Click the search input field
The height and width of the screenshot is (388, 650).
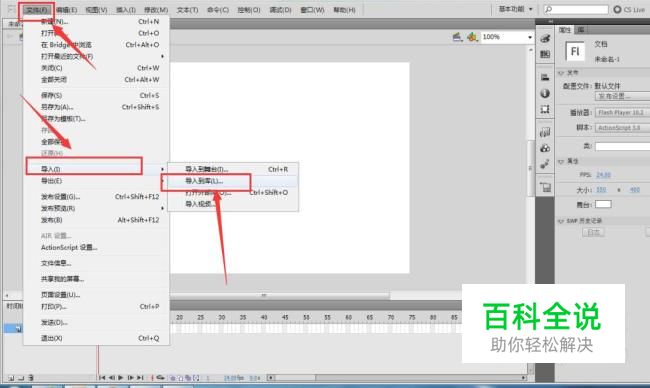[576, 9]
